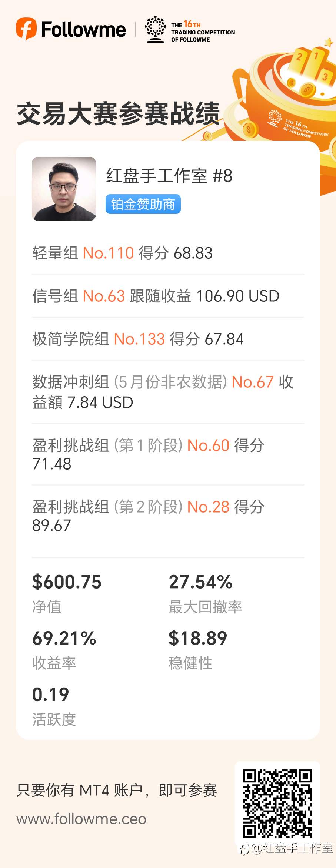Select the 极简学院组 No.133 ranking row
The image size is (336, 868).
138,339
